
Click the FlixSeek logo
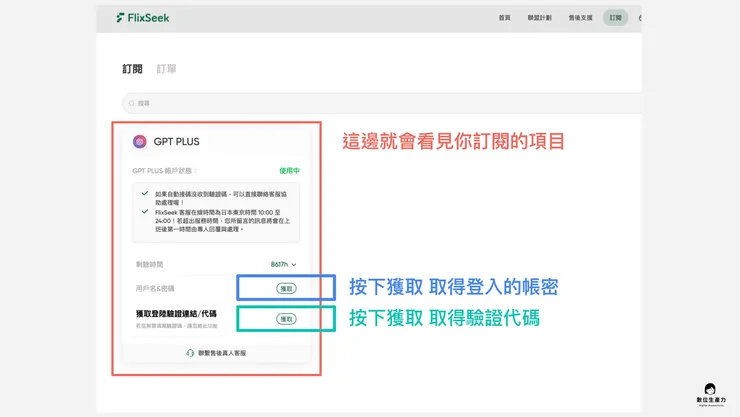143,18
